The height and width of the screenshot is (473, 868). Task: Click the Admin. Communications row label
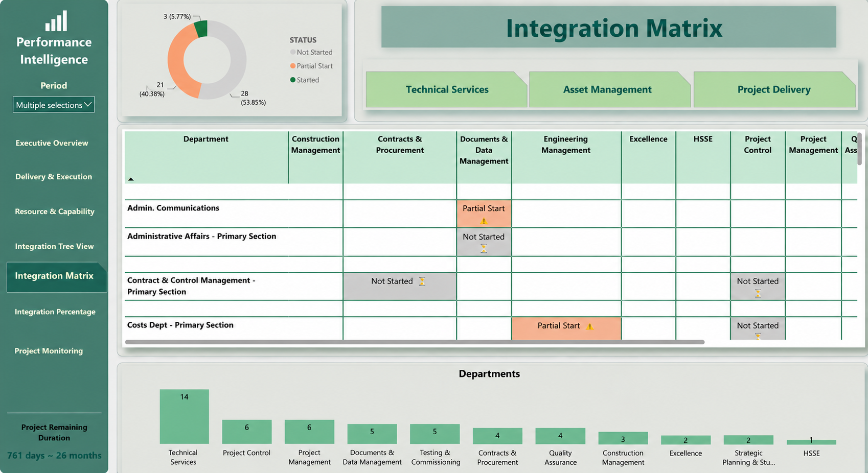tap(173, 208)
